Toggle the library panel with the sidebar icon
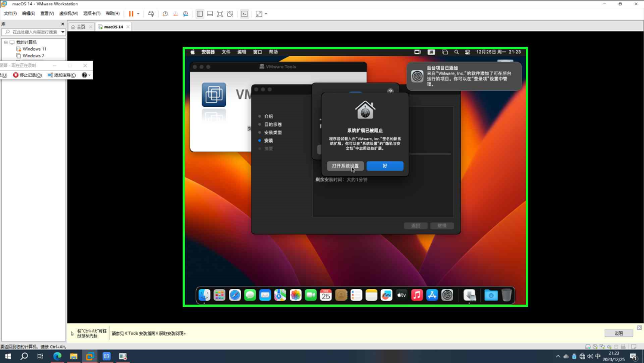The image size is (644, 363). (x=200, y=14)
